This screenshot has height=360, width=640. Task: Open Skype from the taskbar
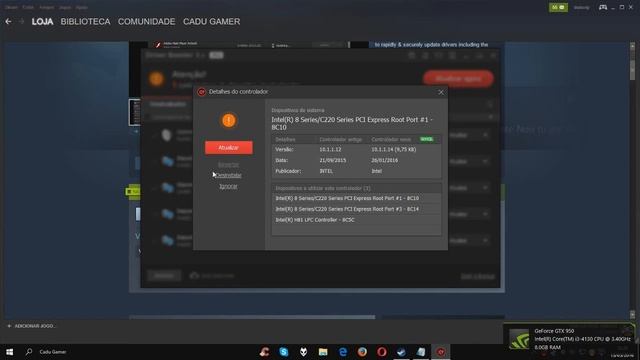(284, 352)
